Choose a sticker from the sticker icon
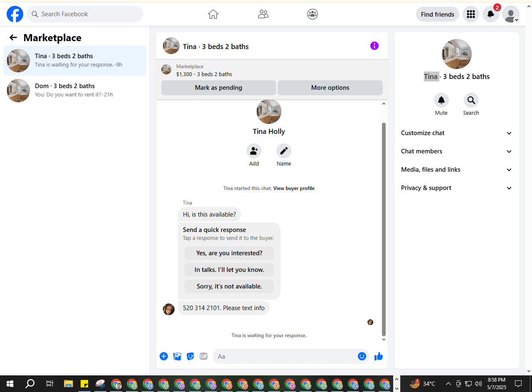This screenshot has width=532, height=392. coord(190,356)
